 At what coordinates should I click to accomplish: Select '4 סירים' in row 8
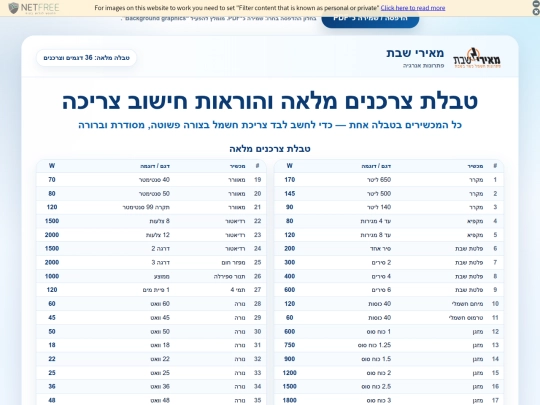pyautogui.click(x=381, y=276)
